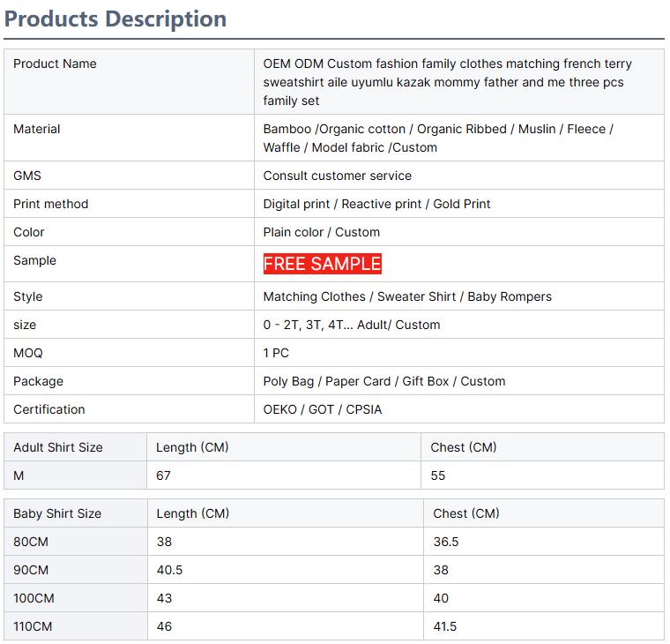Click the Baby Shirt Size header cell
Viewport: 670px width, 644px height.
[x=57, y=513]
